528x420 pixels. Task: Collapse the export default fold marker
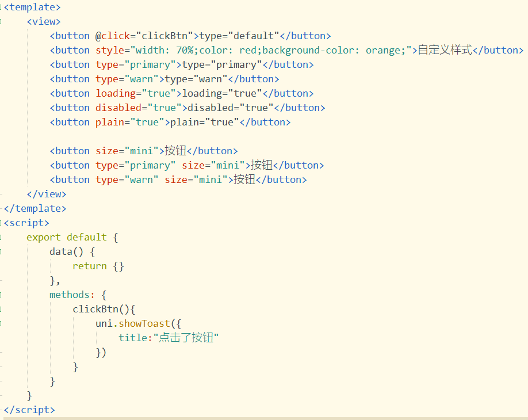point(1,238)
